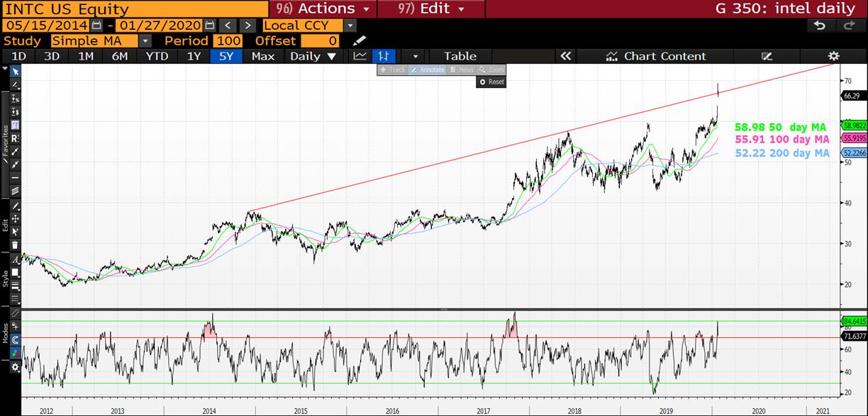Click the 100 day MA legend text

click(782, 140)
